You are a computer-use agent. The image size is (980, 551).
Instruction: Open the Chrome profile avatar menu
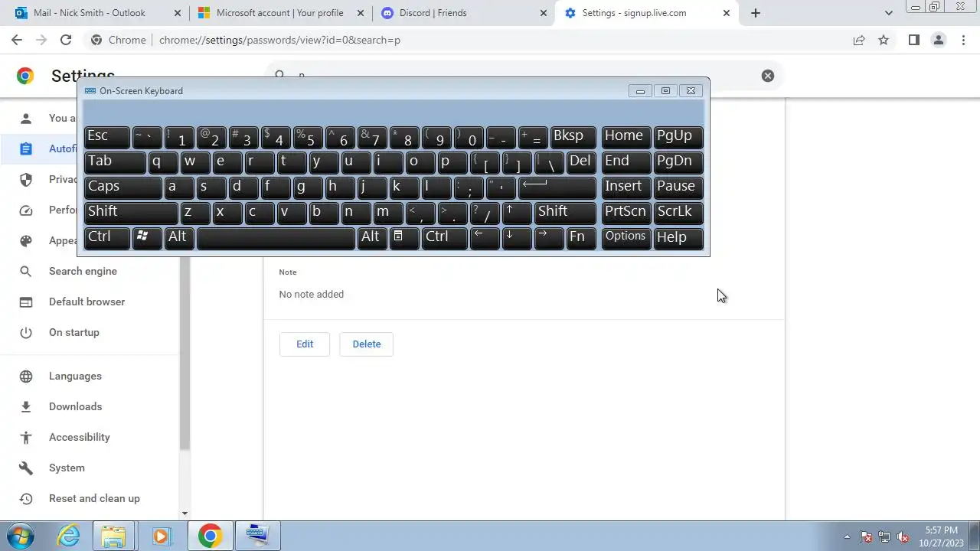(x=938, y=40)
